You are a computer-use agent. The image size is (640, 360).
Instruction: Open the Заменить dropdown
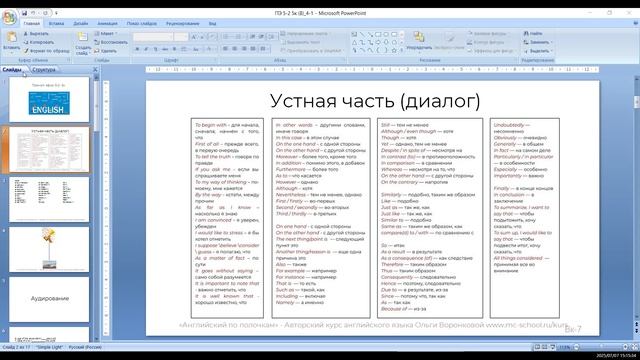tap(538, 42)
